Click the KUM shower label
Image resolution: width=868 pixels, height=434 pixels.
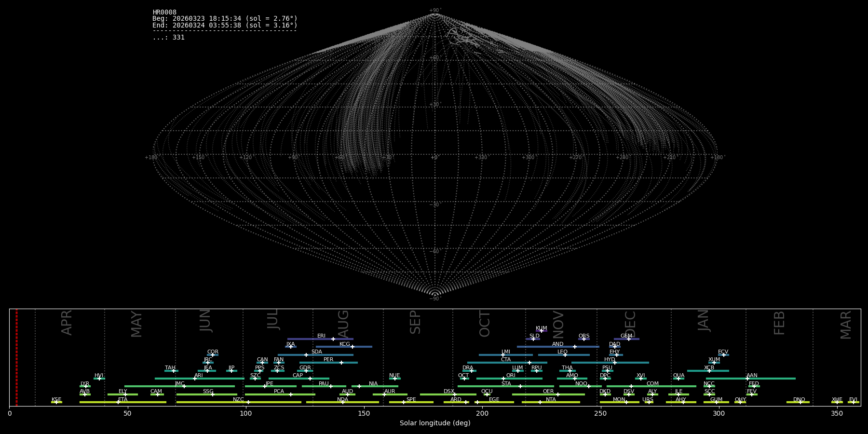click(542, 328)
